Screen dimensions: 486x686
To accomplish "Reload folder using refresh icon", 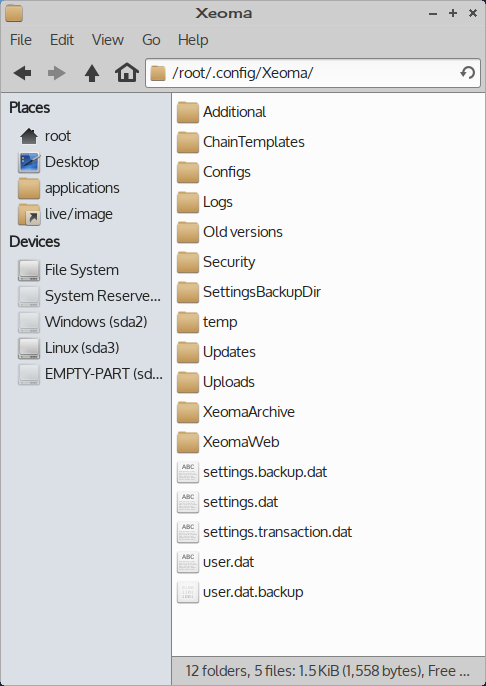I will (x=468, y=72).
